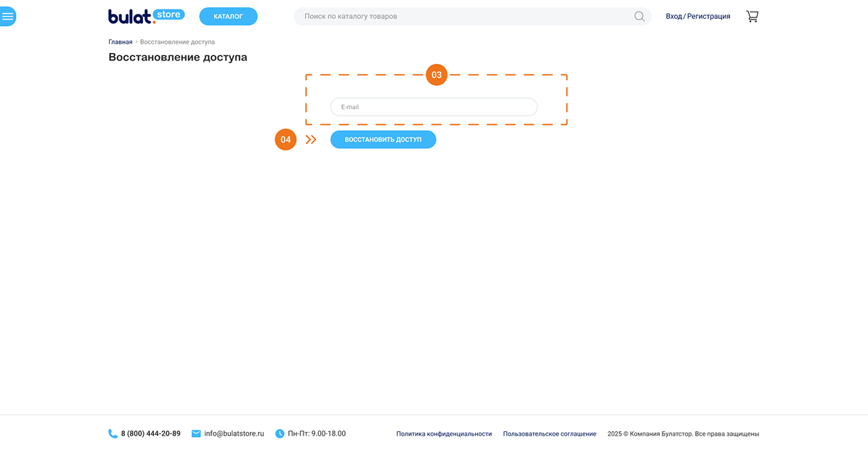
Task: Go to Главная via breadcrumb
Action: tap(121, 42)
